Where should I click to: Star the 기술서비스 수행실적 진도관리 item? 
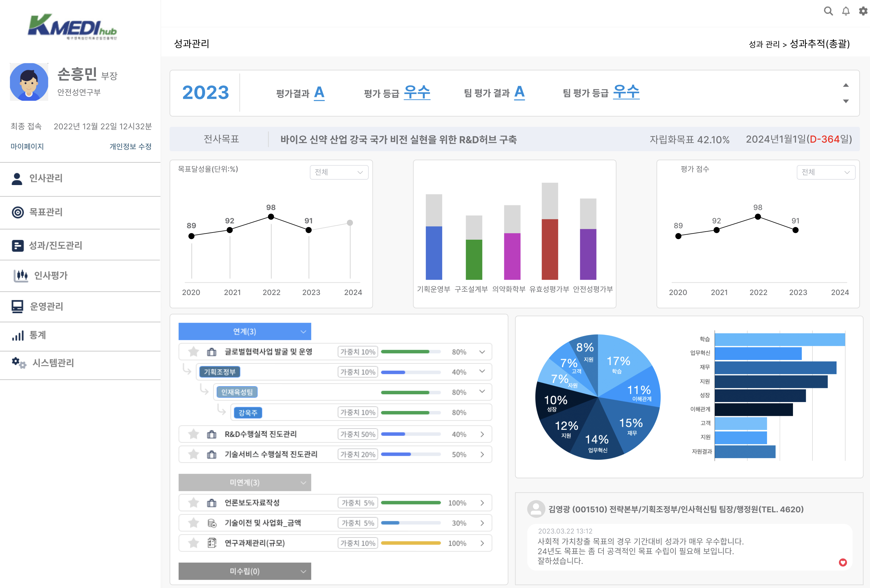(x=193, y=454)
